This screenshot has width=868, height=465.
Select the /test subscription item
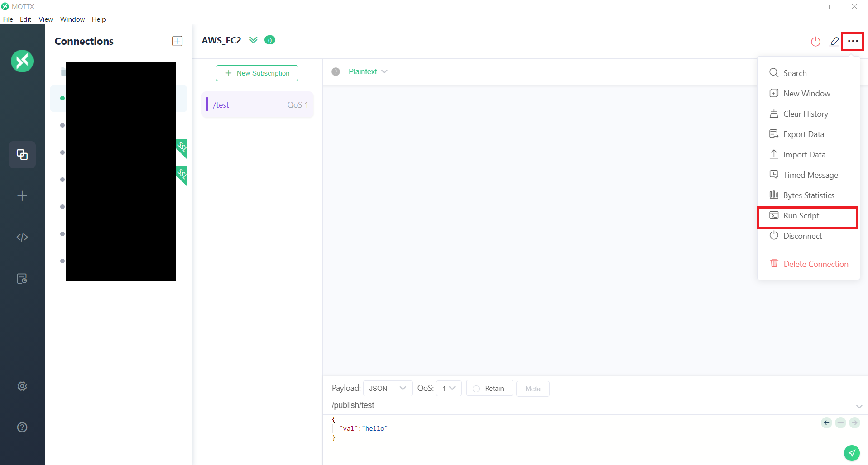tap(258, 105)
